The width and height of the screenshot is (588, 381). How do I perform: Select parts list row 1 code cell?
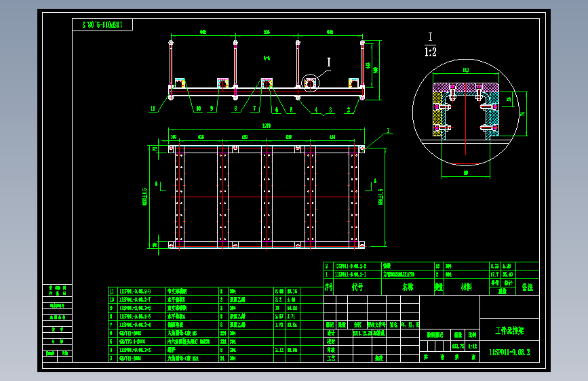pos(357,275)
